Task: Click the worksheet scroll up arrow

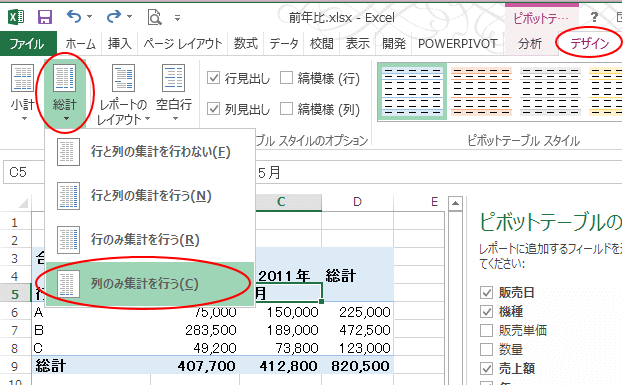Action: click(x=455, y=204)
